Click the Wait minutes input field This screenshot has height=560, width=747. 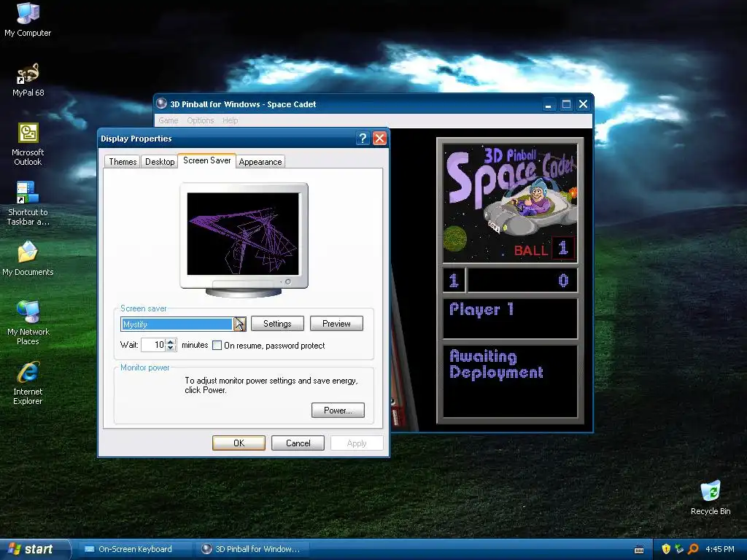pyautogui.click(x=153, y=345)
